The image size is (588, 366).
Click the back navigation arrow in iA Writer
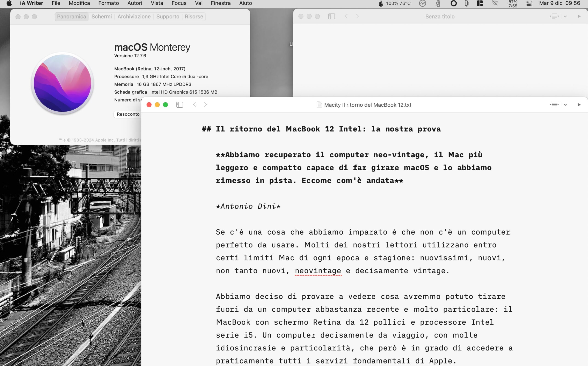pos(194,105)
